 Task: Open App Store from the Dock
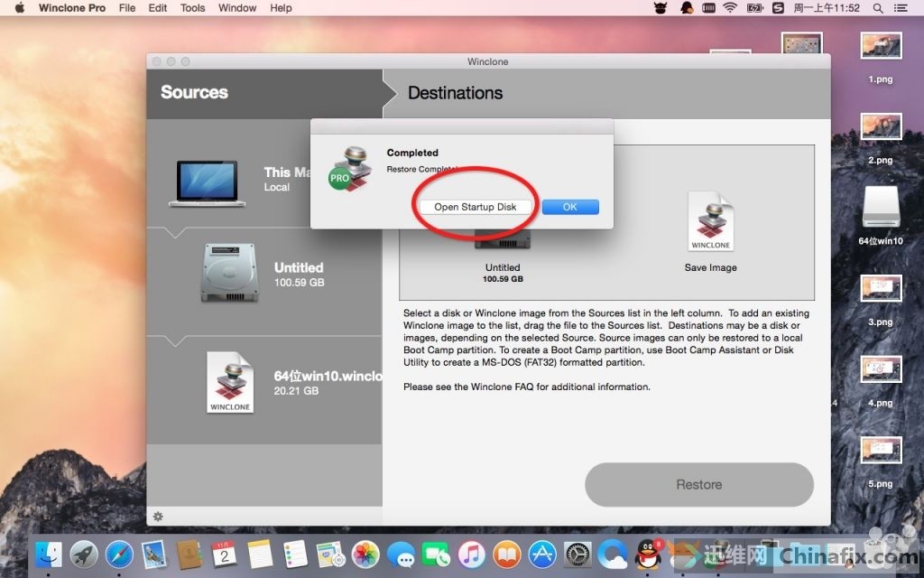click(x=542, y=555)
